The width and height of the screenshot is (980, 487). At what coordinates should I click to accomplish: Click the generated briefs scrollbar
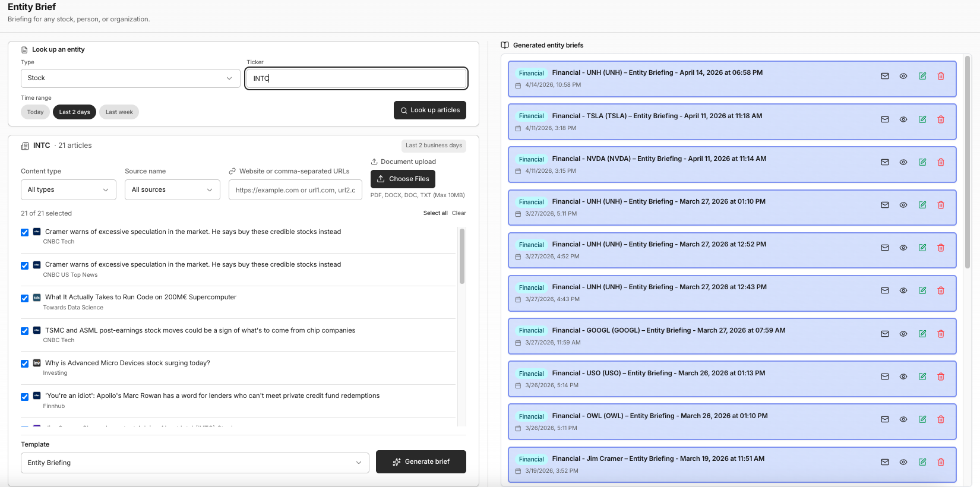click(x=968, y=162)
